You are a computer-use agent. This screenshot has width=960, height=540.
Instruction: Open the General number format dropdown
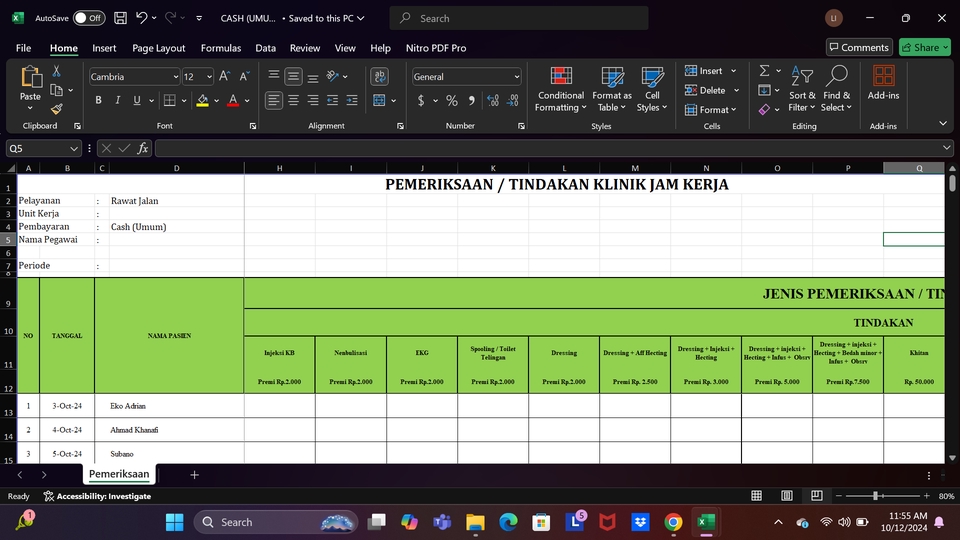pos(516,77)
